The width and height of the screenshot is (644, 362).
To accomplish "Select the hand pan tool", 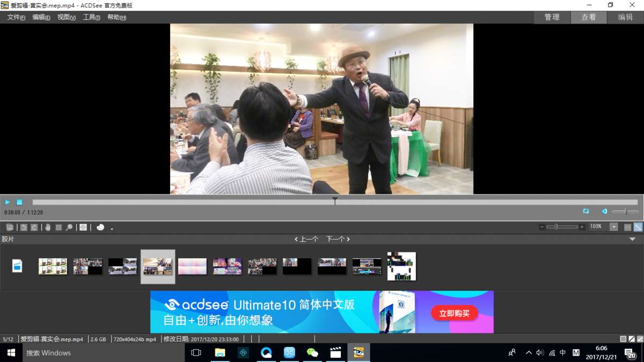I will point(48,227).
